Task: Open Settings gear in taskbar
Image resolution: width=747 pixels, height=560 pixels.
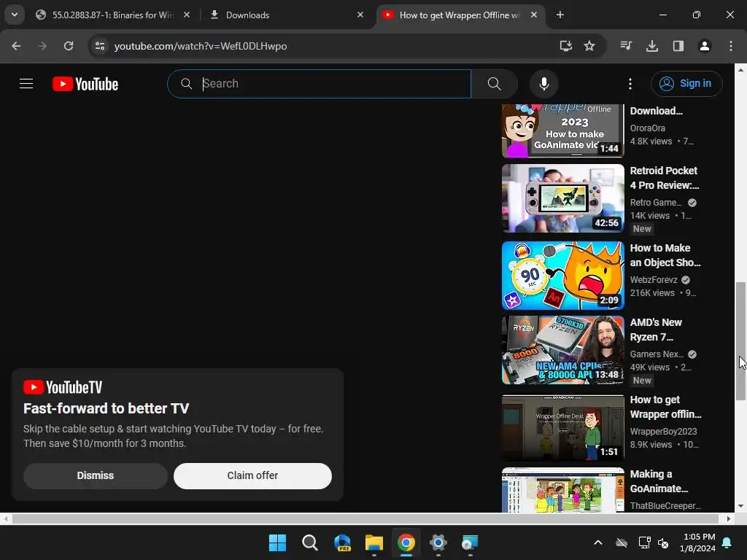Action: click(438, 542)
